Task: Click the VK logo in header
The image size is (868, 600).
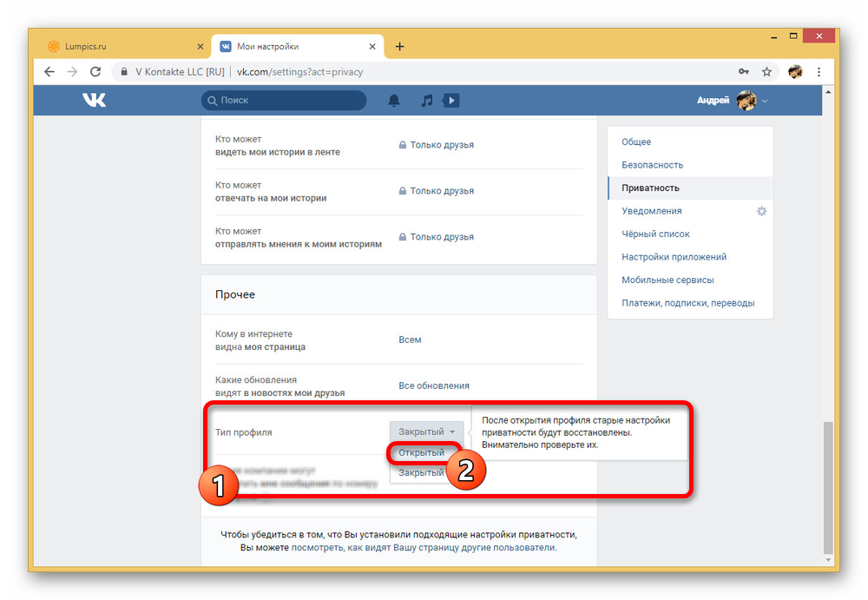Action: (x=94, y=100)
